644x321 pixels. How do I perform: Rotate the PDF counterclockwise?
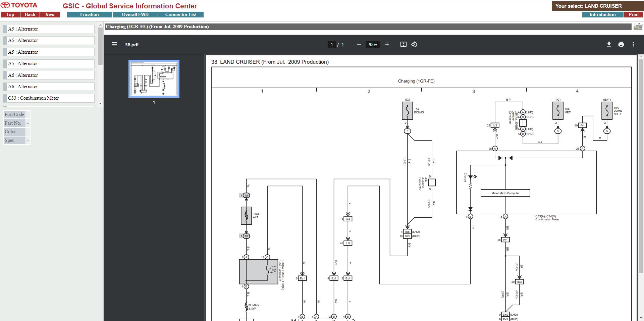[x=414, y=44]
